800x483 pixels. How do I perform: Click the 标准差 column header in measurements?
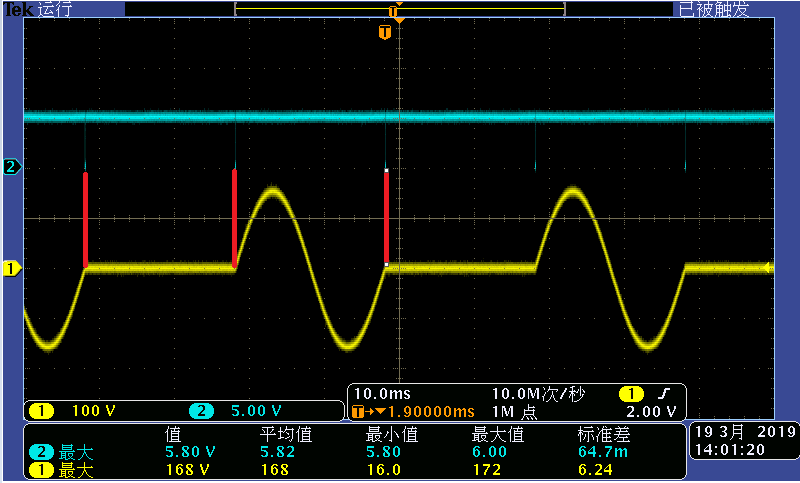[604, 435]
